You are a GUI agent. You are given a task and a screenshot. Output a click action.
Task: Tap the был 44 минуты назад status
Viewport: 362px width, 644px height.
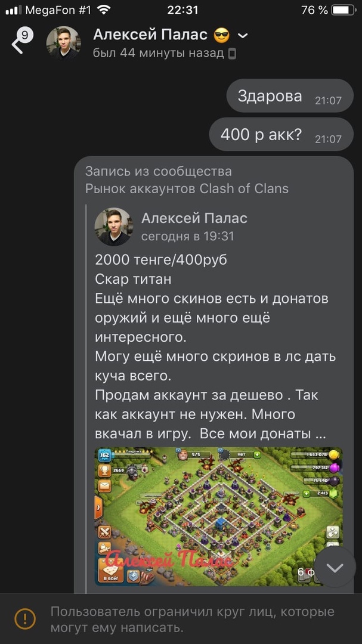(159, 54)
